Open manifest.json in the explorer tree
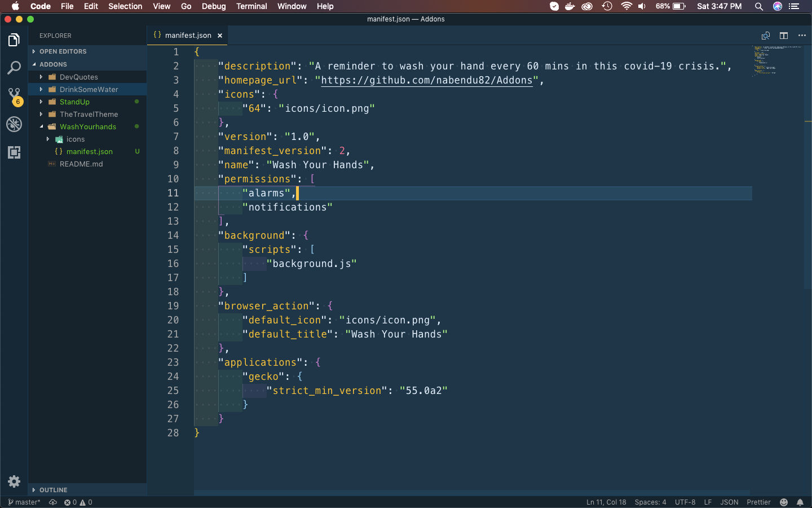Image resolution: width=812 pixels, height=508 pixels. click(87, 151)
